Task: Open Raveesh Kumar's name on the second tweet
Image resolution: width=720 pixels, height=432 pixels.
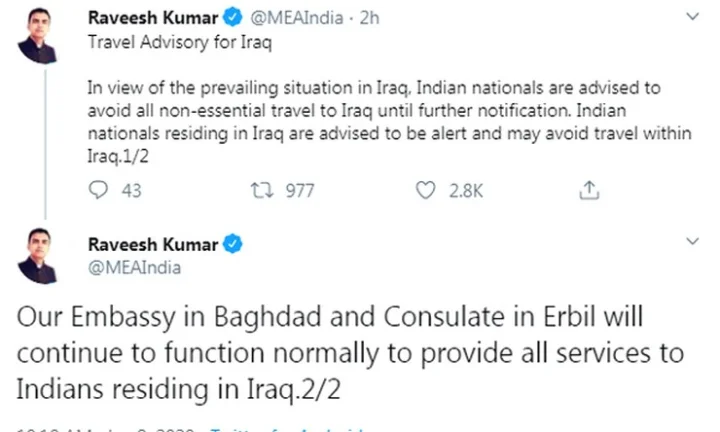Action: point(153,245)
